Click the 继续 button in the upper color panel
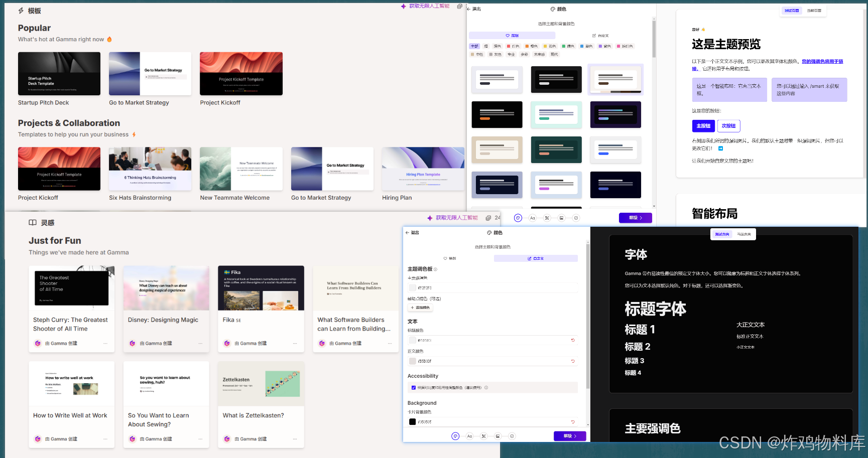This screenshot has height=458, width=868. 636,218
